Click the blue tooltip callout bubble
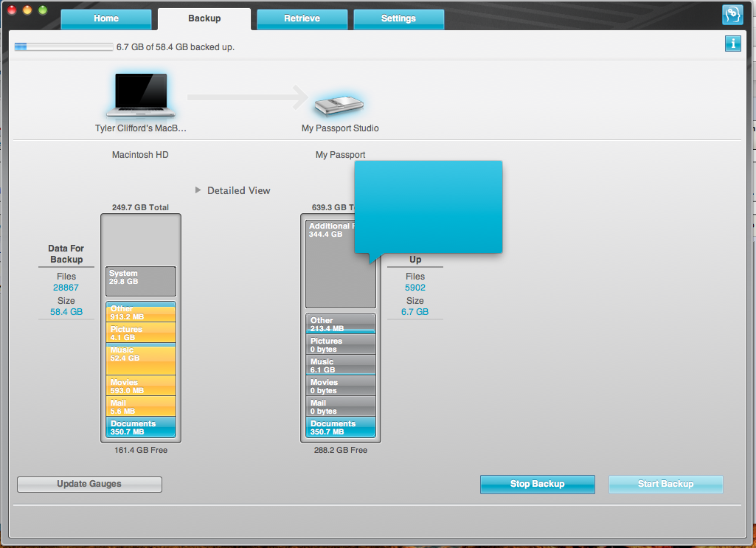Image resolution: width=756 pixels, height=548 pixels. click(x=428, y=207)
